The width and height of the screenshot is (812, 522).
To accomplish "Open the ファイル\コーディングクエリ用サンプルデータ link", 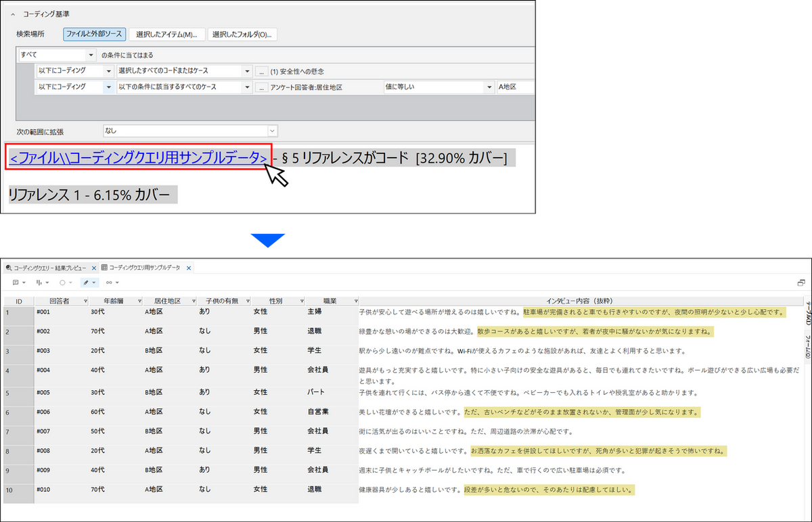I will 138,158.
